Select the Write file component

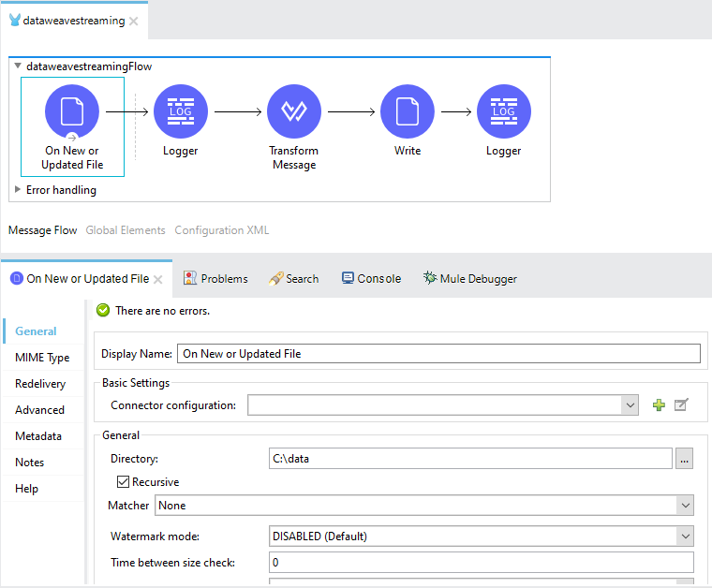pyautogui.click(x=408, y=111)
